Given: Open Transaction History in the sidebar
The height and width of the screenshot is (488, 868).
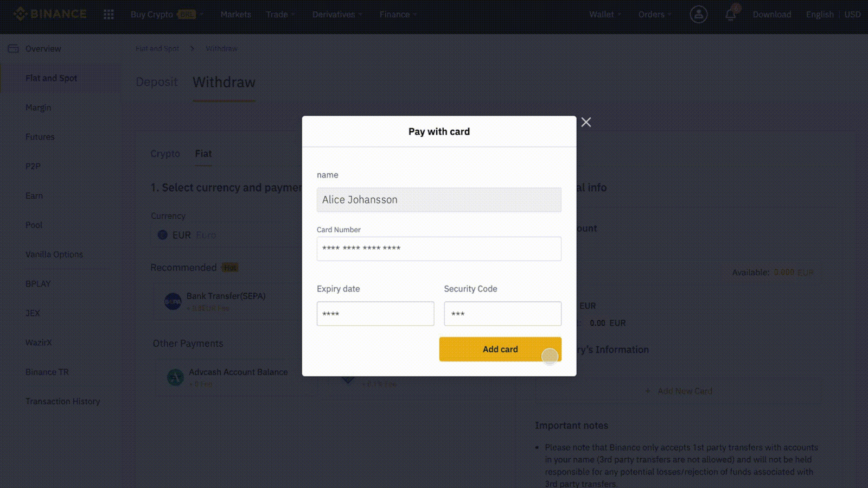Looking at the screenshot, I should [62, 401].
